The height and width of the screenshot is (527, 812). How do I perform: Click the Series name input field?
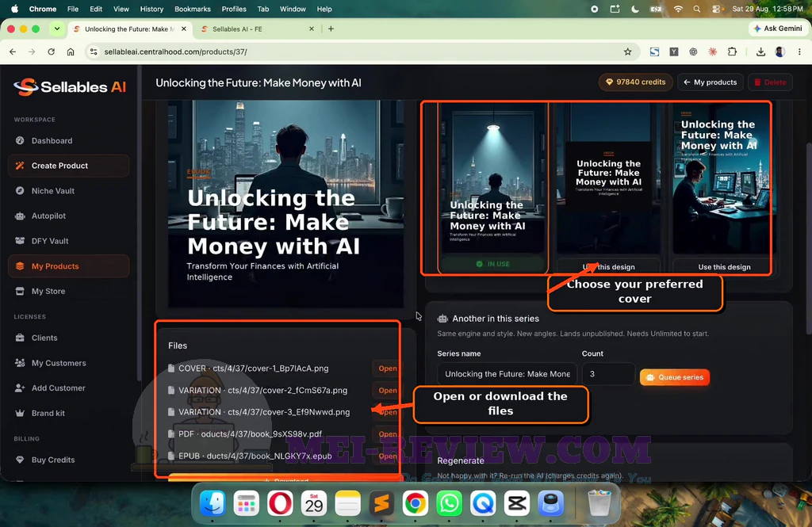507,374
